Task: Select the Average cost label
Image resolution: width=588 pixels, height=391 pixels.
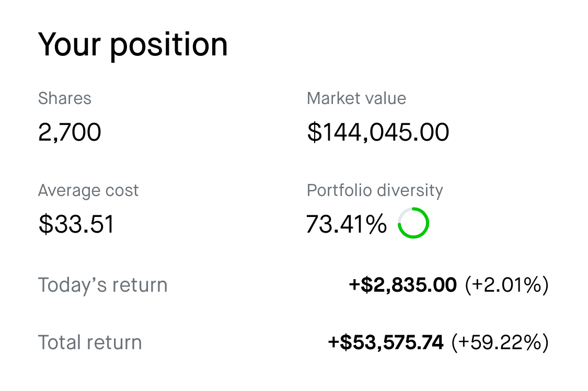Action: coord(88,190)
